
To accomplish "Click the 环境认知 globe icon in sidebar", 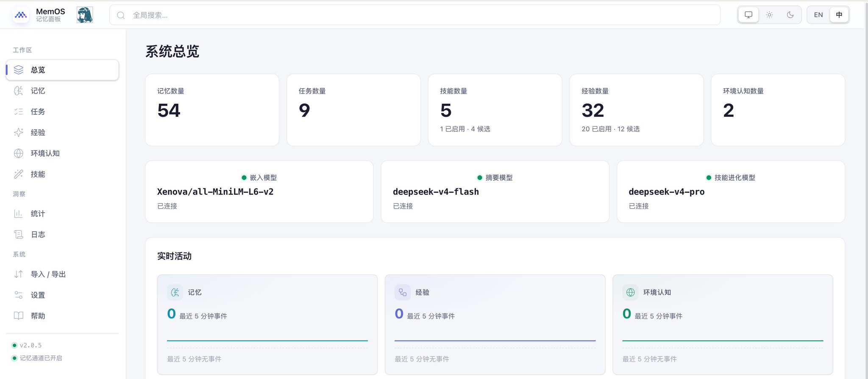I will pos(19,153).
